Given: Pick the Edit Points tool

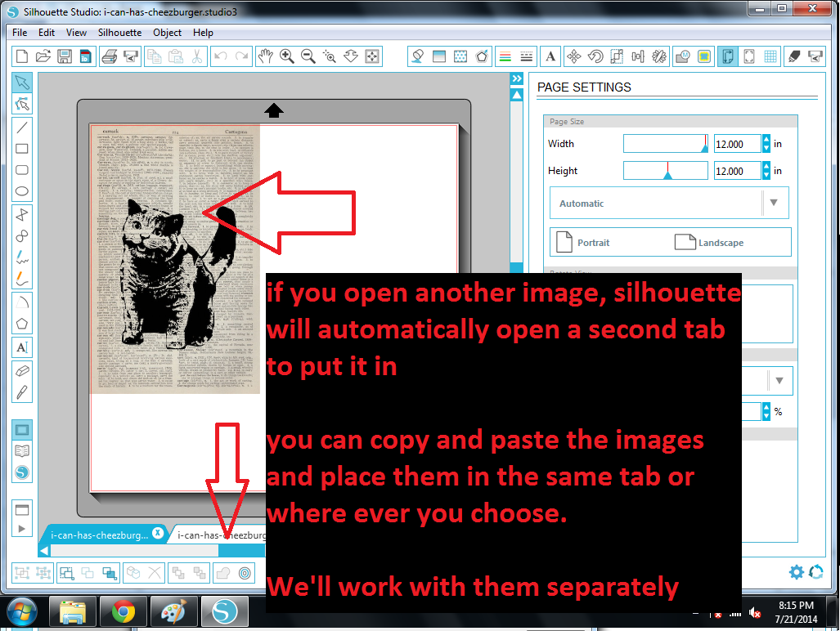Looking at the screenshot, I should [x=22, y=104].
